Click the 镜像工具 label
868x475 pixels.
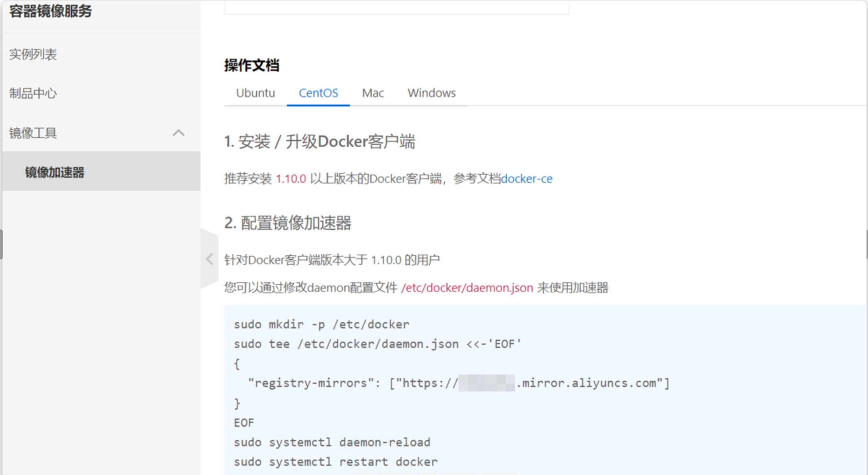[33, 133]
